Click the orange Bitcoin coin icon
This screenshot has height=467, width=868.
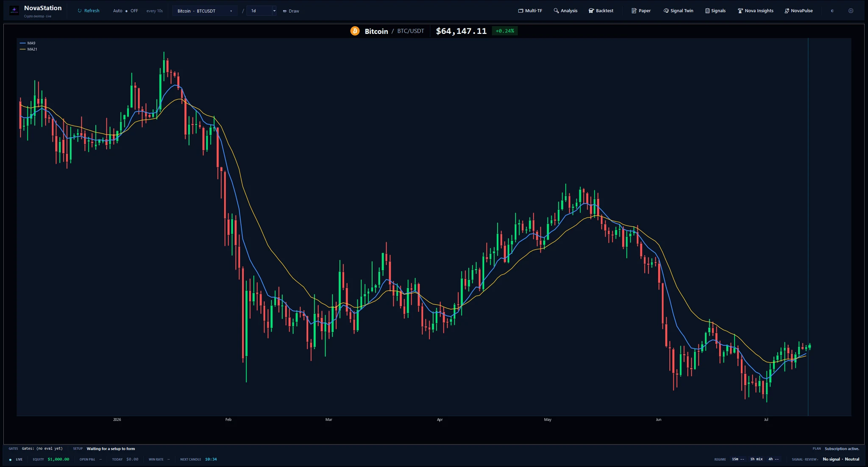tap(355, 31)
